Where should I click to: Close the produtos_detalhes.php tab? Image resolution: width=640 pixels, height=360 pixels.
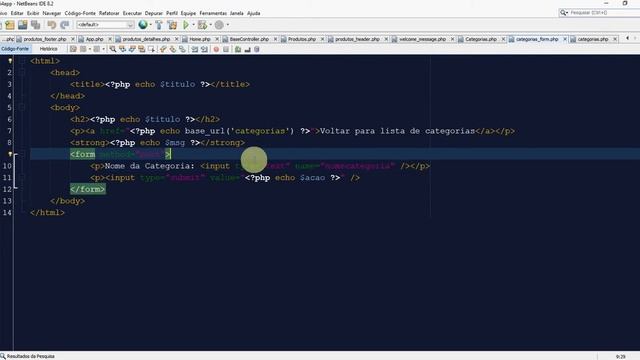(177, 39)
